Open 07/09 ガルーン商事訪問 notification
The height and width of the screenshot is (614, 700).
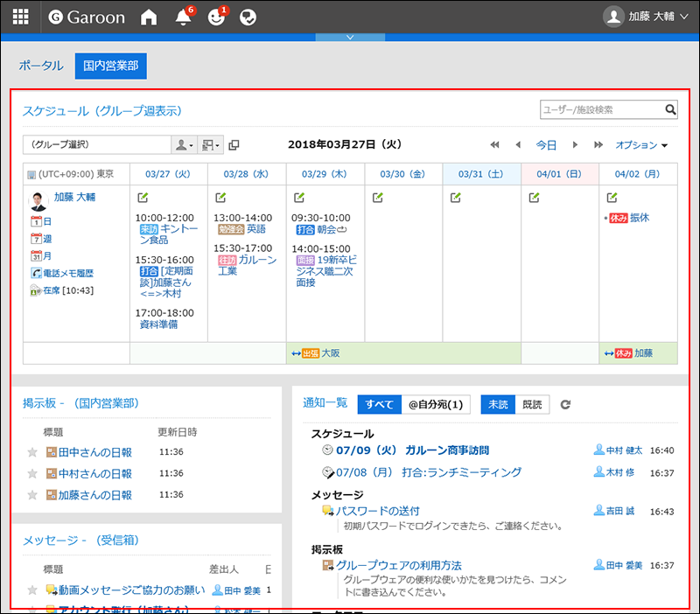(x=412, y=450)
